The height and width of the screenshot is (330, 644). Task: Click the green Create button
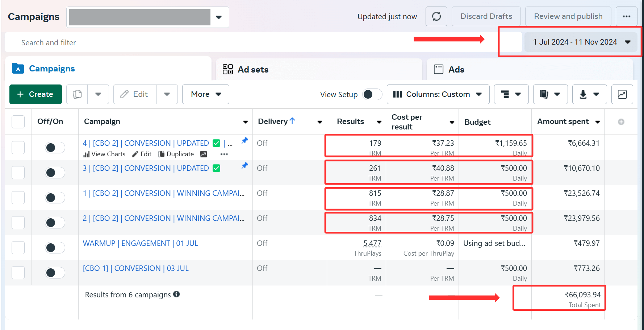point(35,94)
